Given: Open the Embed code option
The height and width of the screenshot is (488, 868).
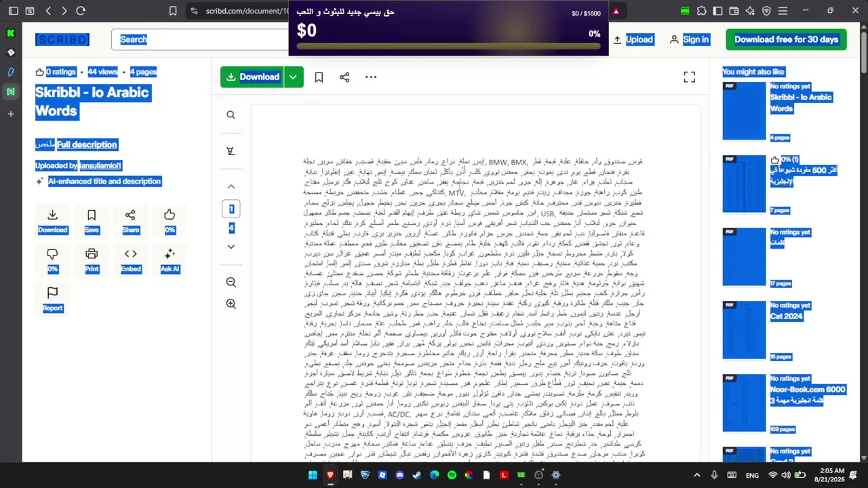Looking at the screenshot, I should [x=130, y=261].
